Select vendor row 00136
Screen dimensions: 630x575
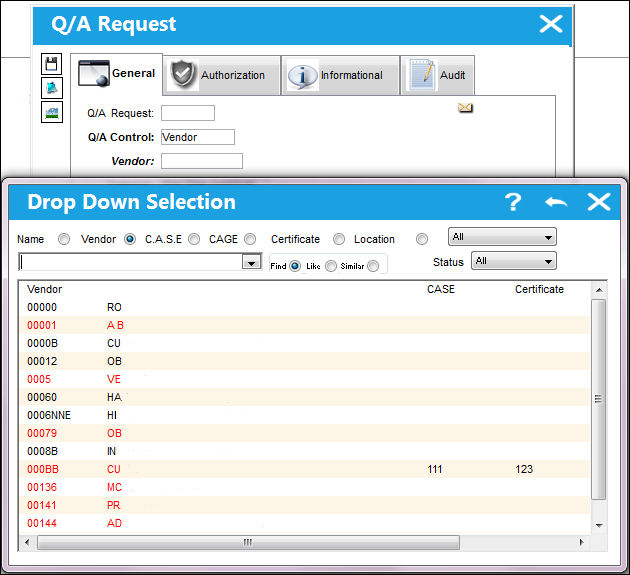pos(305,487)
